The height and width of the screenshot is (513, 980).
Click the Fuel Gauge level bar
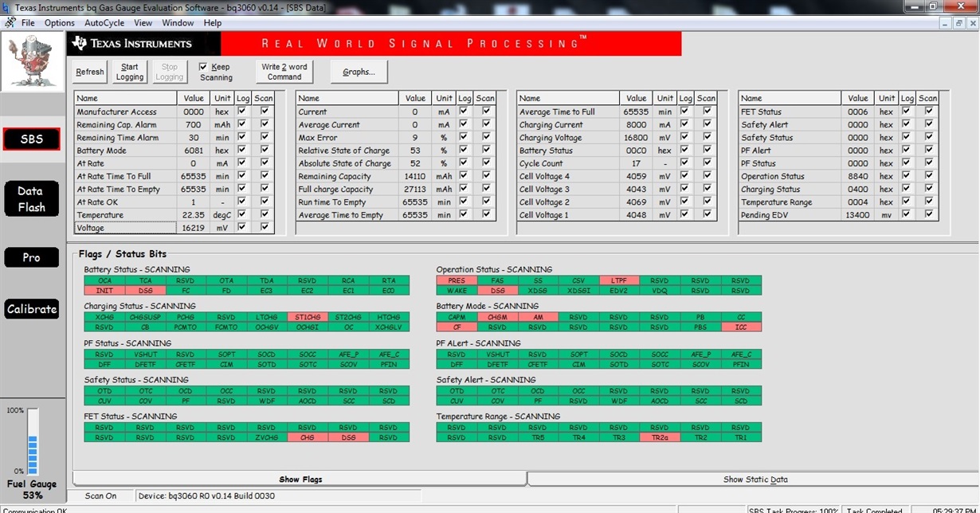tap(33, 442)
